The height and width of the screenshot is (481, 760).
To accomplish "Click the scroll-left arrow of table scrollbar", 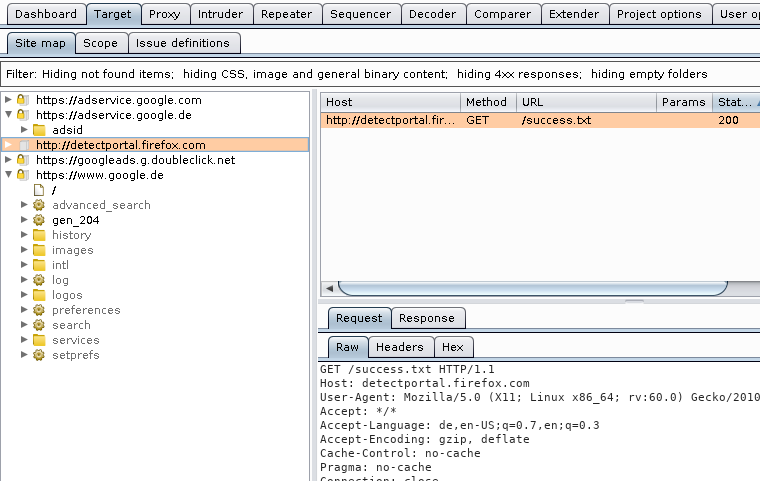I will tap(330, 288).
